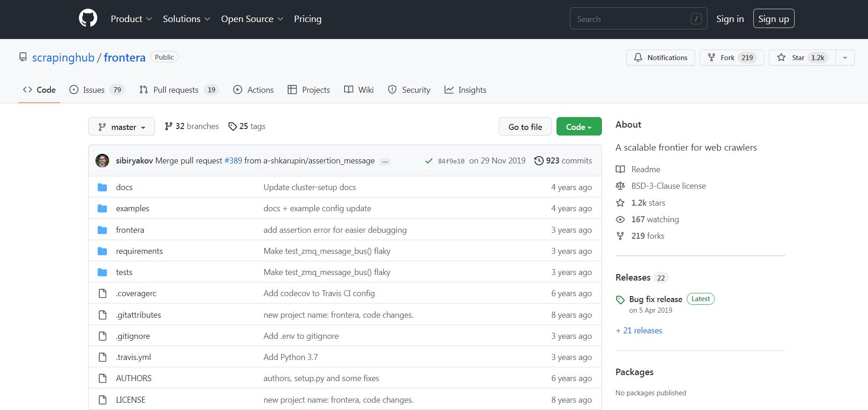Click the green check status icon
Image resolution: width=868 pixels, height=410 pixels.
coord(429,161)
